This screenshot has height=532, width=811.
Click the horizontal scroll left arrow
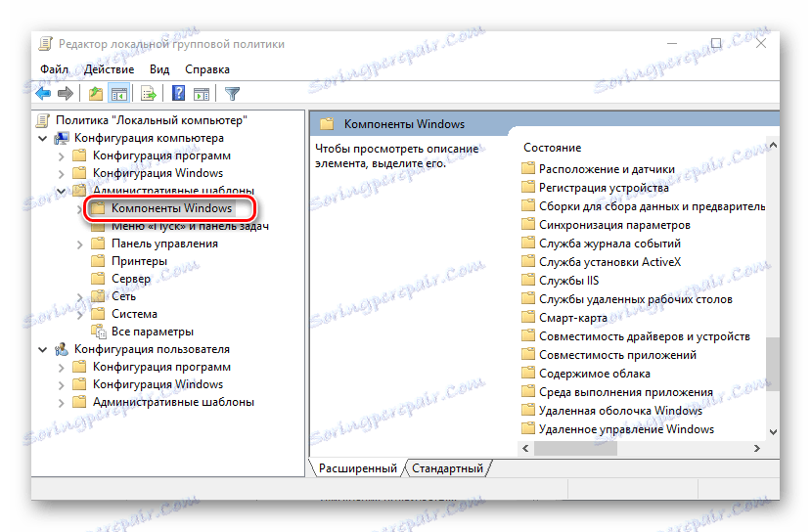click(x=526, y=448)
